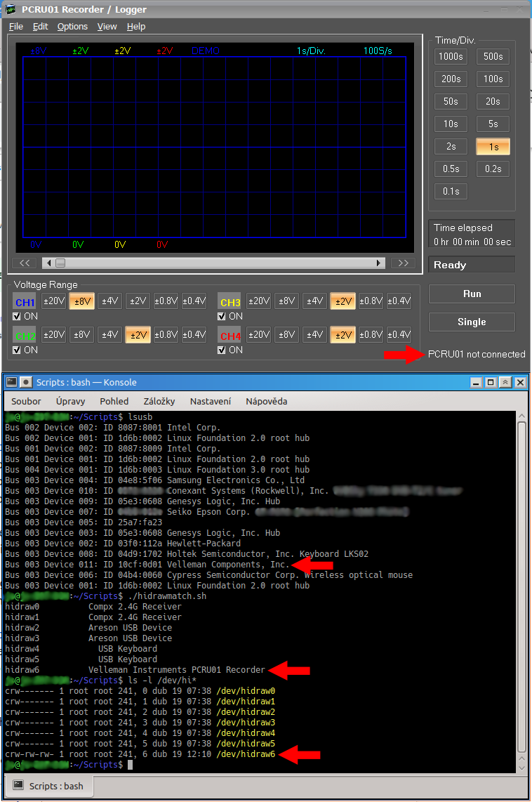Jump back with the << button
Screen dimensions: 532x802
[x=25, y=263]
